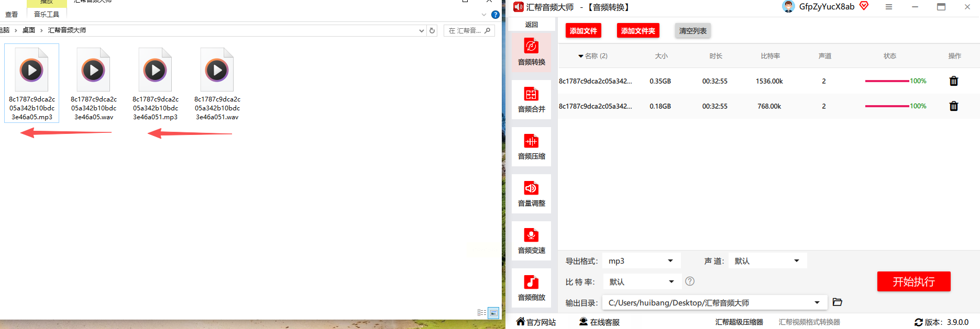Open the 音频合并 audio merge tool
This screenshot has width=980, height=329.
[531, 99]
